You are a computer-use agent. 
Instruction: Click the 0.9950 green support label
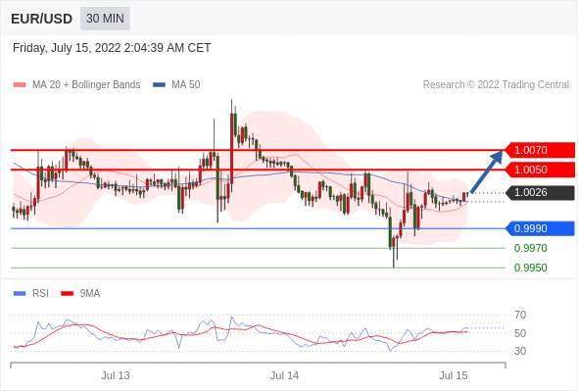pyautogui.click(x=530, y=268)
